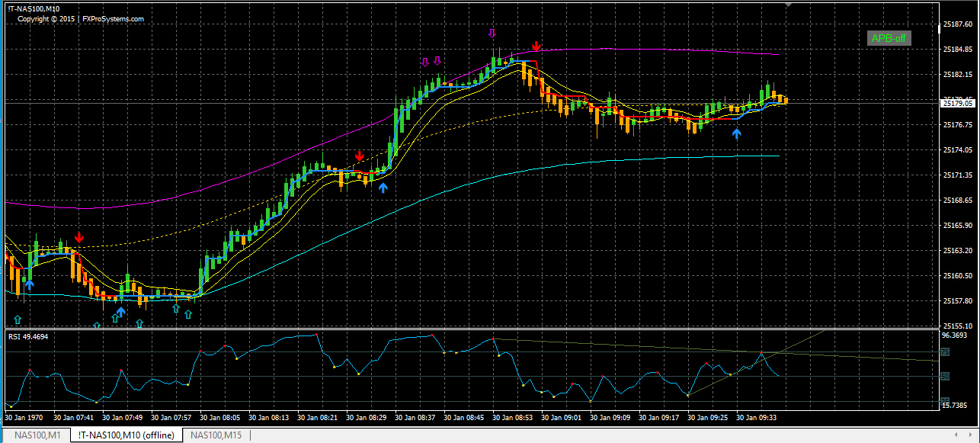Click the white price scale scroll marker

[939, 29]
